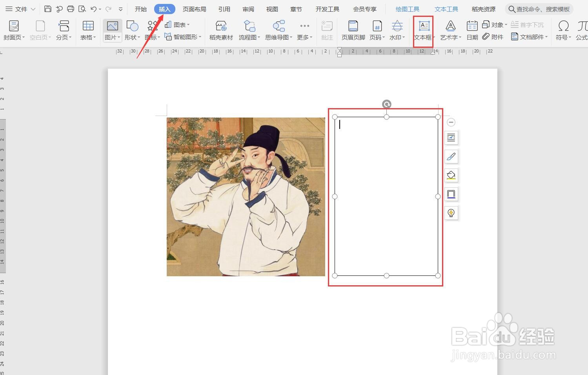Open the 引用 references tab
Image resolution: width=588 pixels, height=375 pixels.
pyautogui.click(x=224, y=9)
